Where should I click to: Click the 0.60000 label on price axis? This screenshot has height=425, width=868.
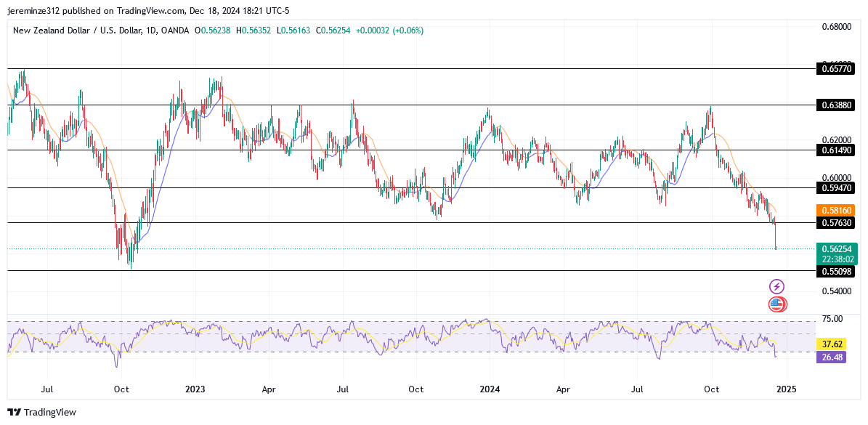tap(837, 178)
